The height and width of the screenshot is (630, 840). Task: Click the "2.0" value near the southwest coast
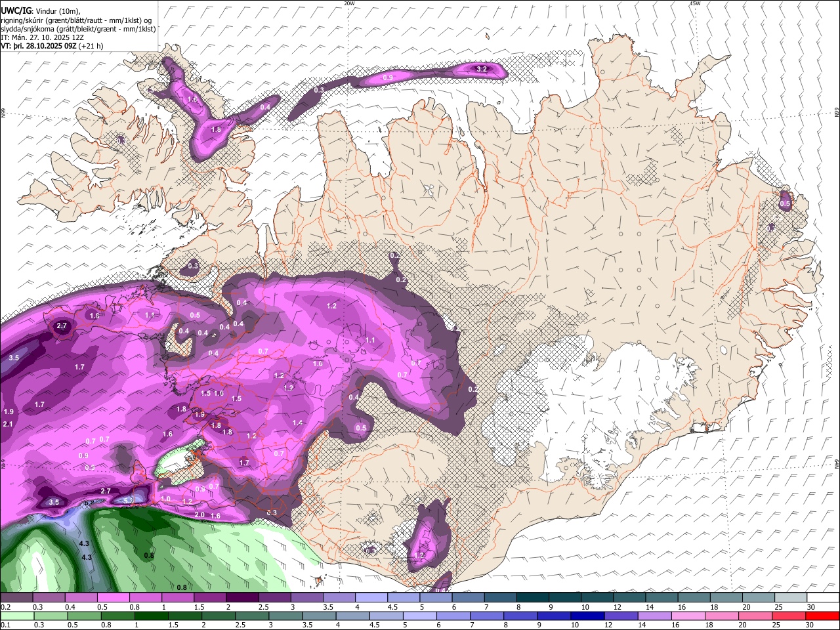[x=199, y=515]
